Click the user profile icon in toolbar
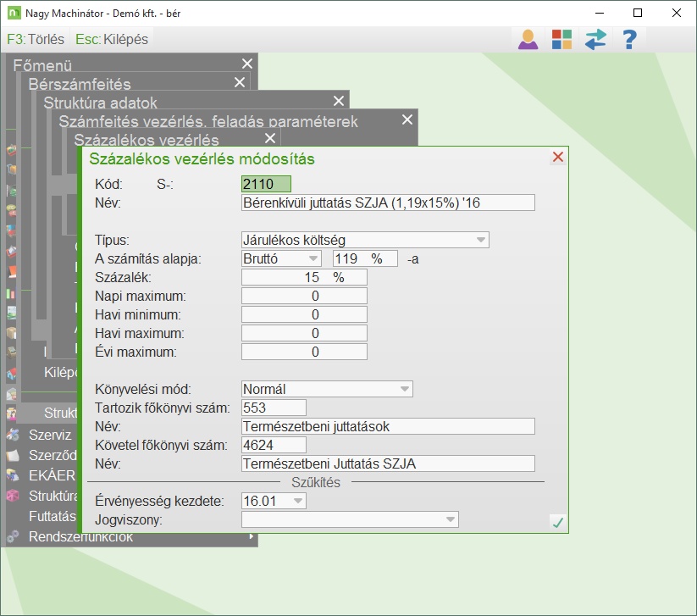The image size is (697, 616). click(x=528, y=39)
